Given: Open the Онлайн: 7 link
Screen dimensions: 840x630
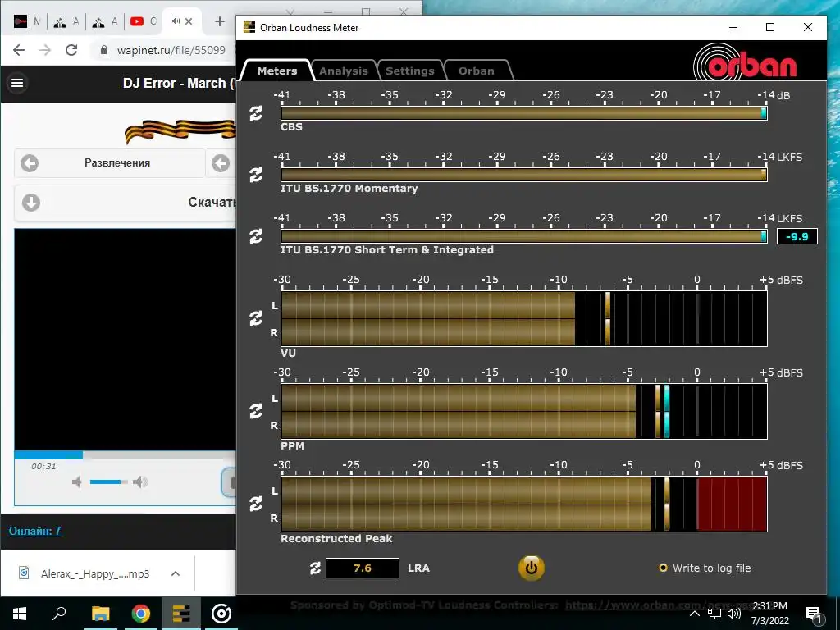Looking at the screenshot, I should [x=34, y=531].
